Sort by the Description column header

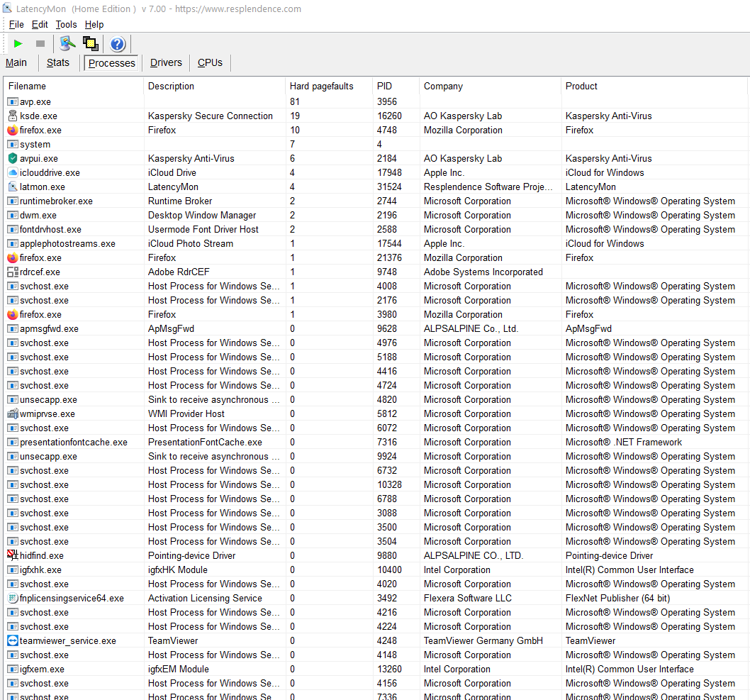[214, 86]
